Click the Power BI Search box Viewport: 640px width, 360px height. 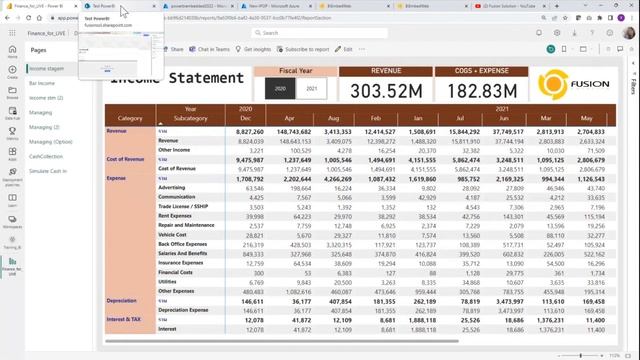[319, 33]
